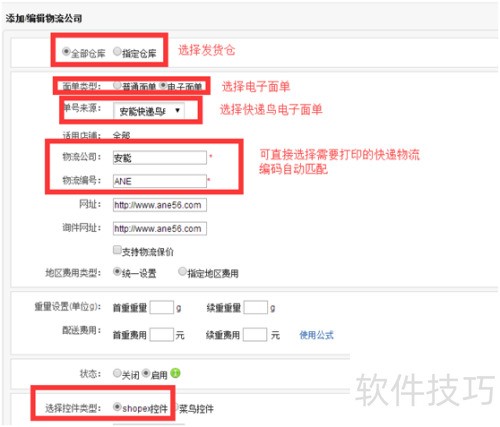Open the 单号来源 dropdown
Image resolution: width=500 pixels, height=427 pixels.
pos(149,111)
